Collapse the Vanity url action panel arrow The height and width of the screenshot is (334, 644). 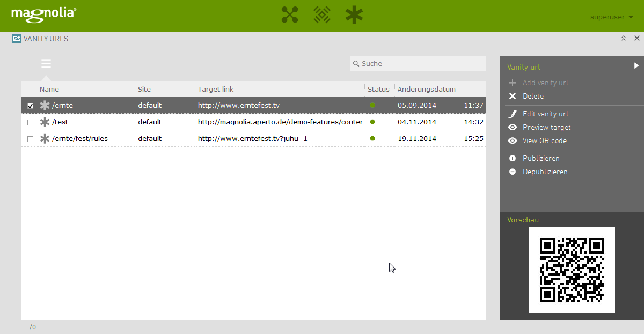[636, 66]
